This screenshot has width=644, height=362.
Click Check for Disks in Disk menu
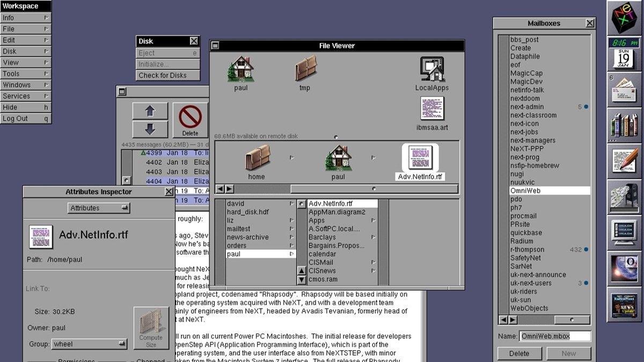click(168, 76)
